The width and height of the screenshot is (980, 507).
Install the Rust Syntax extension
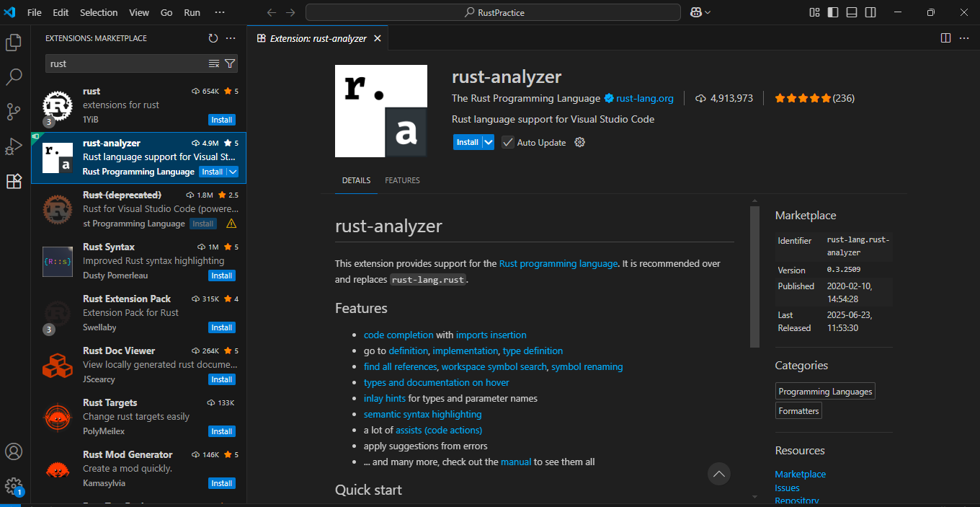coord(221,275)
